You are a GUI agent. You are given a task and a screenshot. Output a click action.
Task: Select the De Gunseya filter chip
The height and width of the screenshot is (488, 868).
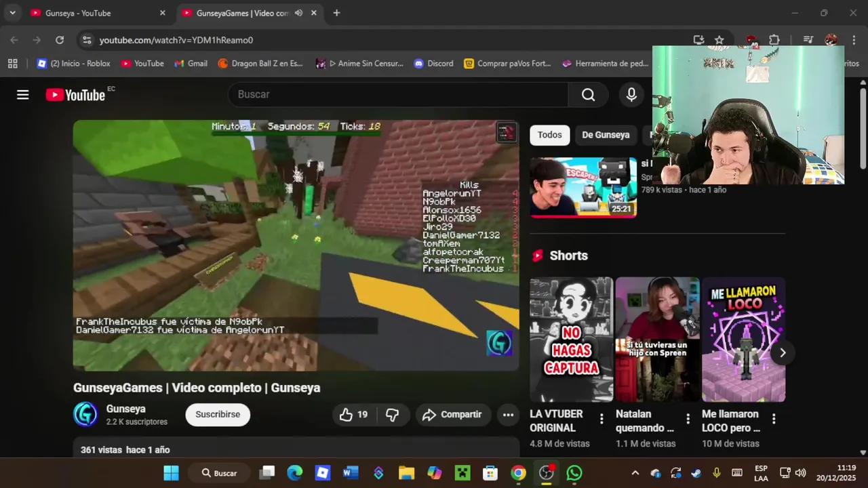606,135
